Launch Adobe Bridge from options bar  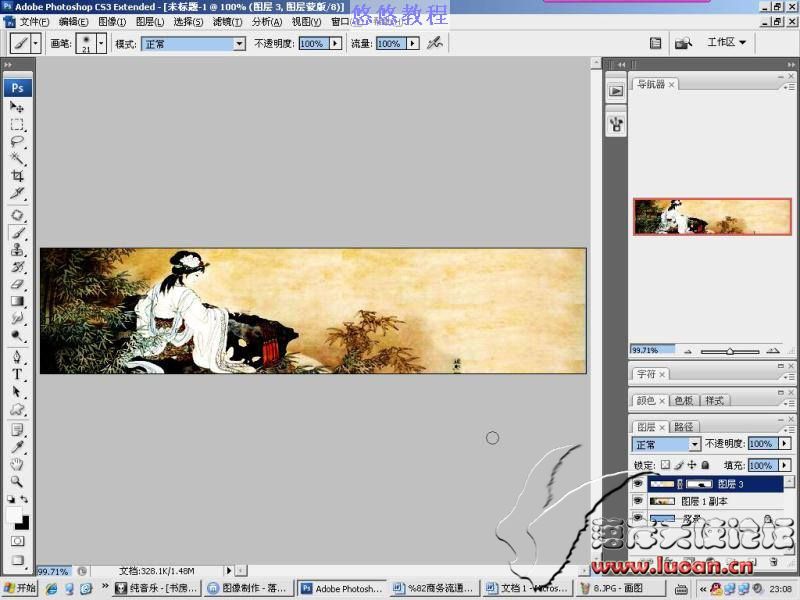(683, 43)
